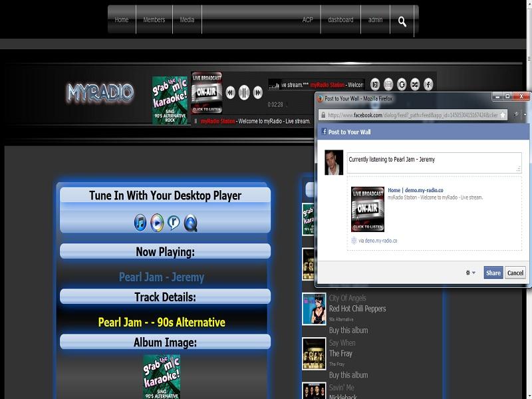Viewport: 532px width, 399px height.
Task: Click the Facebook share icon in player
Action: coord(428,84)
